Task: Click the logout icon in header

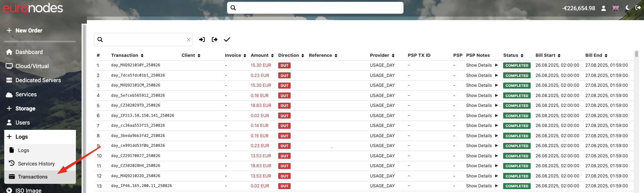Action: click(x=638, y=8)
